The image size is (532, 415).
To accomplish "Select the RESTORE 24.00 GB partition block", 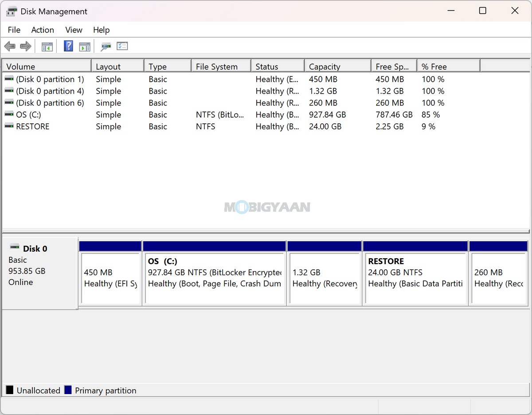I will pos(415,273).
